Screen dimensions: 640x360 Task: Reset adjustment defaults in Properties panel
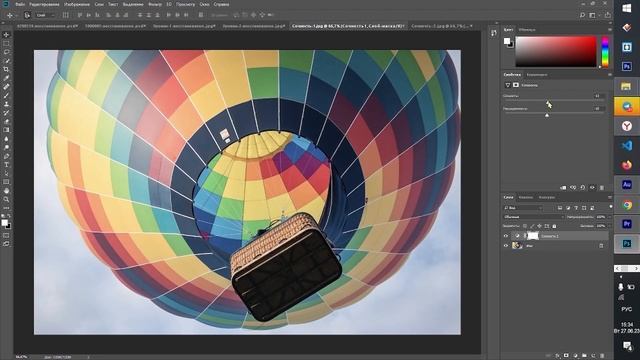(x=582, y=188)
